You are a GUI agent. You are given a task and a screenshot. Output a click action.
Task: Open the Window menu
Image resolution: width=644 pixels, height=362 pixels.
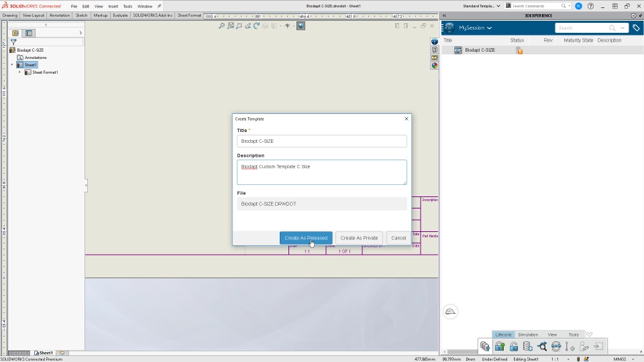(x=145, y=6)
